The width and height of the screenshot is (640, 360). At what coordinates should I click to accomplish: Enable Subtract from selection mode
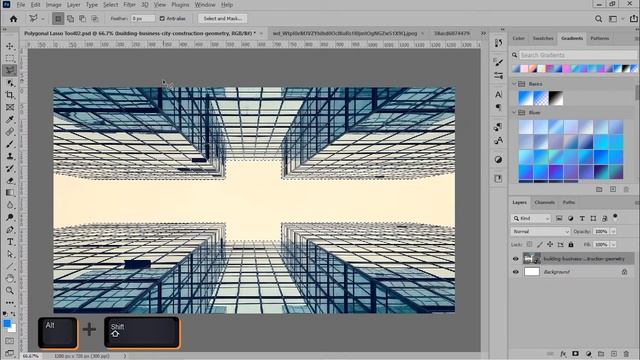[82, 19]
